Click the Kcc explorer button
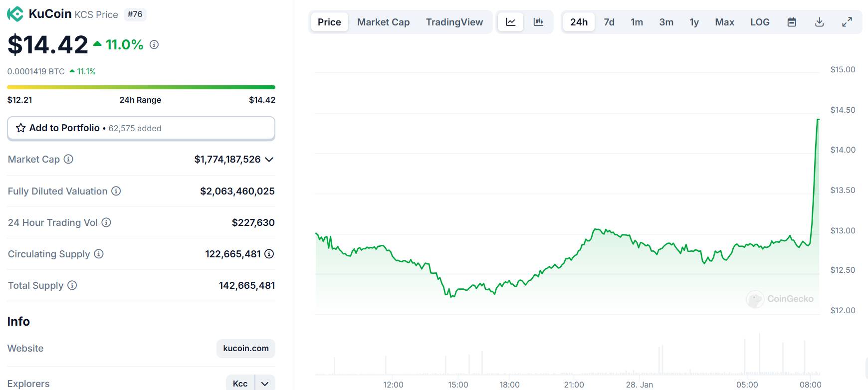The image size is (868, 390). (240, 384)
